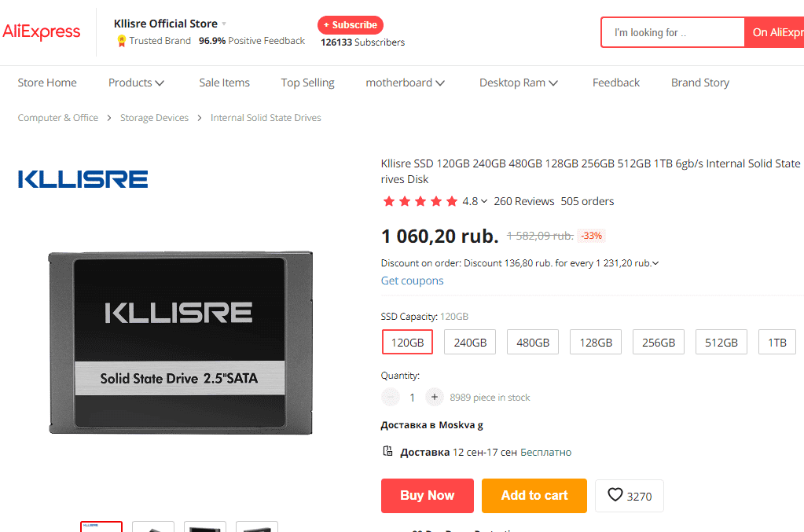Screen dimensions: 804x532
Task: Click the quantity value 1
Action: tap(413, 398)
